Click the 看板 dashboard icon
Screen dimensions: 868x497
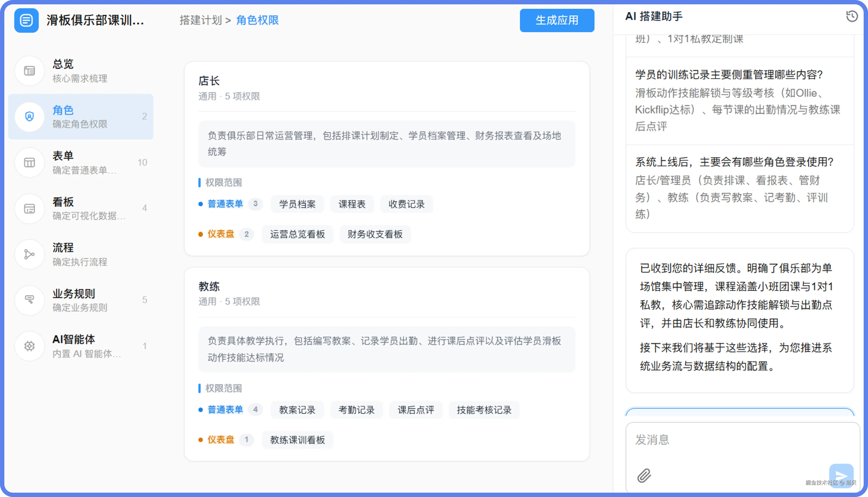coord(30,209)
